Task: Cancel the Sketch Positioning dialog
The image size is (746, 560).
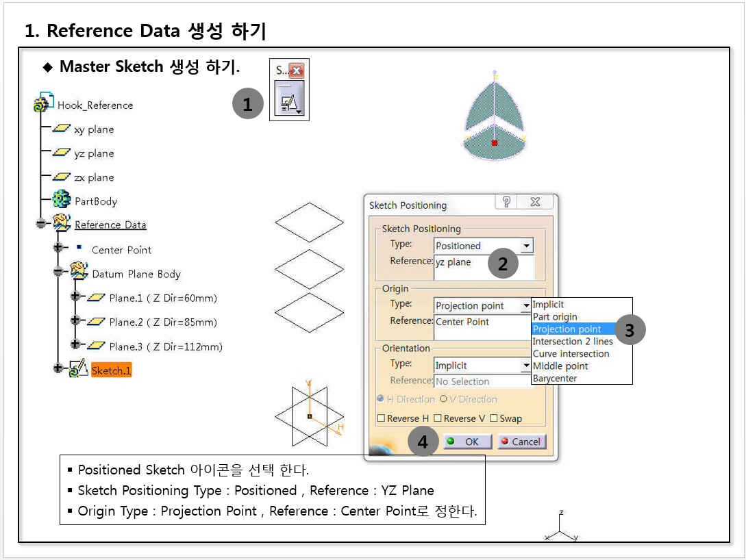Action: point(521,442)
